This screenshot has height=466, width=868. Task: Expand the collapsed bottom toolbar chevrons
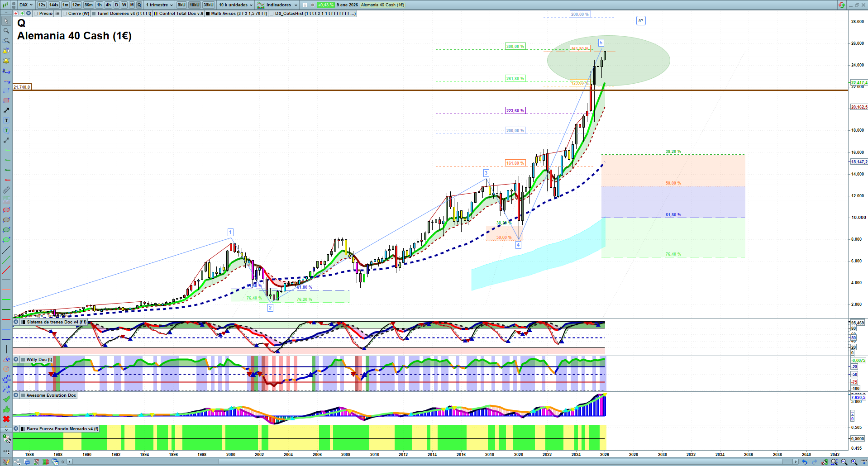pyautogui.click(x=63, y=462)
